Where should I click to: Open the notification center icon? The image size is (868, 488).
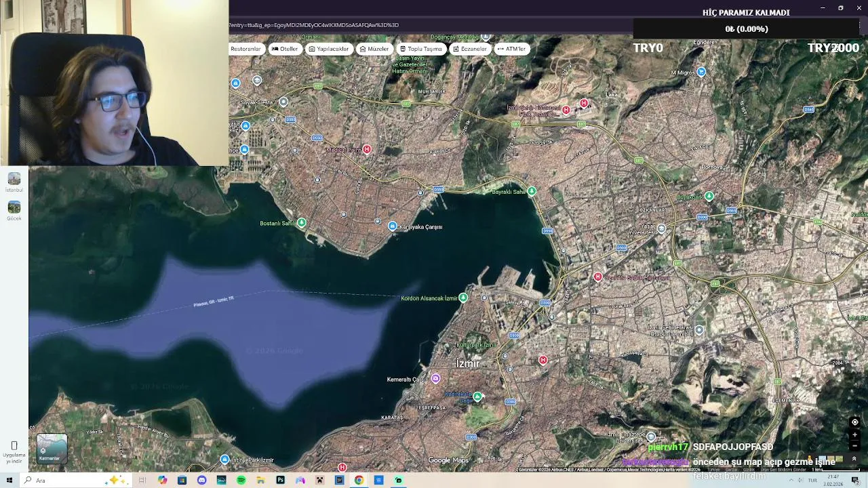(856, 480)
